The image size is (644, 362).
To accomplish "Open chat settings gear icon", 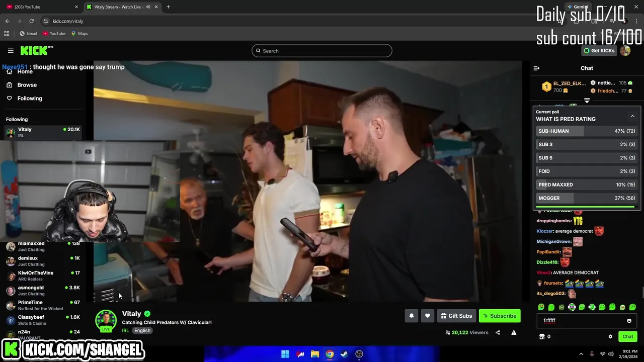I will 610,337.
